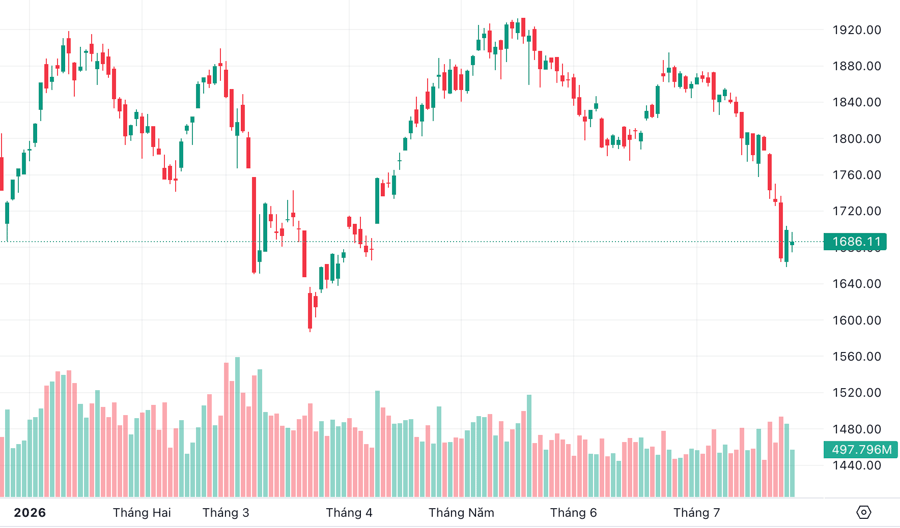The image size is (900, 528).
Task: Click the 1880.00 price axis label
Action: (x=856, y=66)
